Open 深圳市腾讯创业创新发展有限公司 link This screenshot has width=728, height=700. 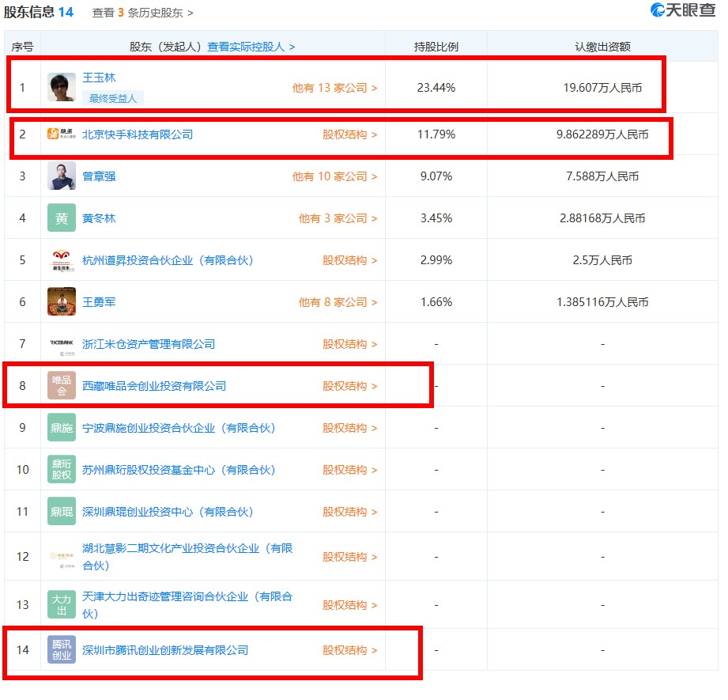(165, 650)
